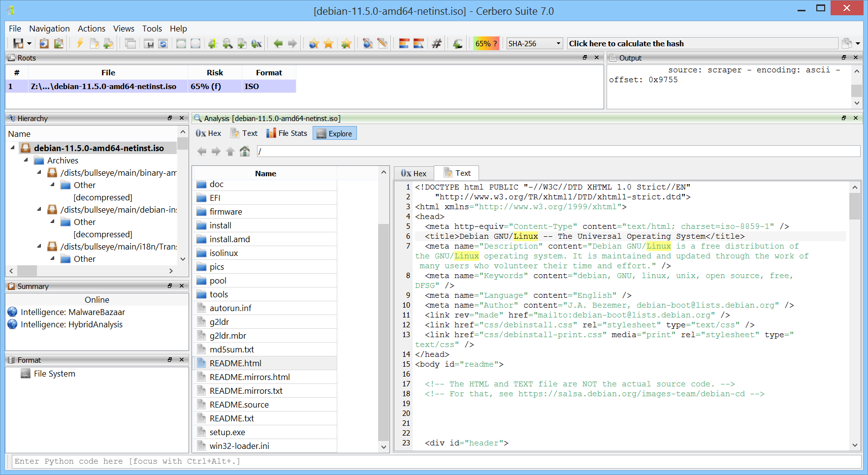
Task: Click the green back arrow in main toolbar
Action: [278, 43]
